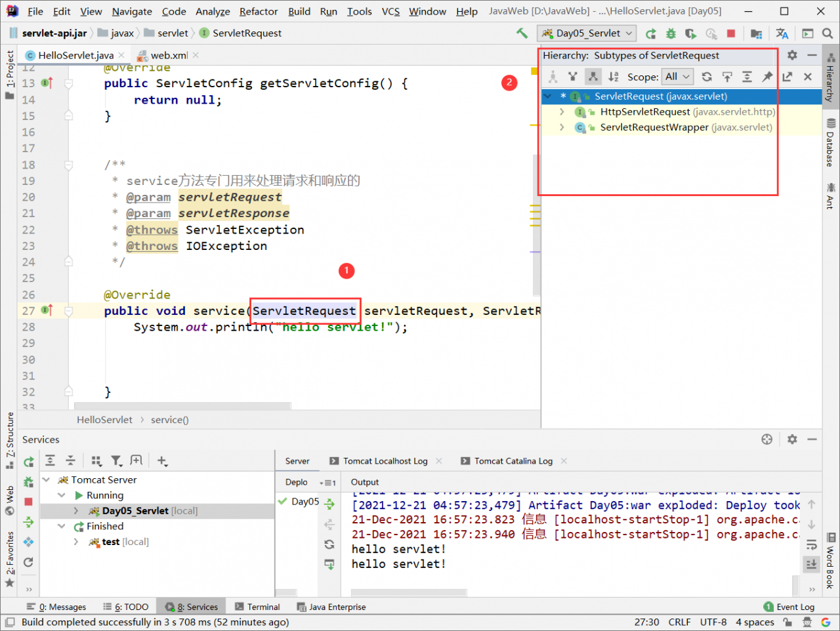840x631 pixels.
Task: Expand the test [local] node
Action: pyautogui.click(x=76, y=542)
